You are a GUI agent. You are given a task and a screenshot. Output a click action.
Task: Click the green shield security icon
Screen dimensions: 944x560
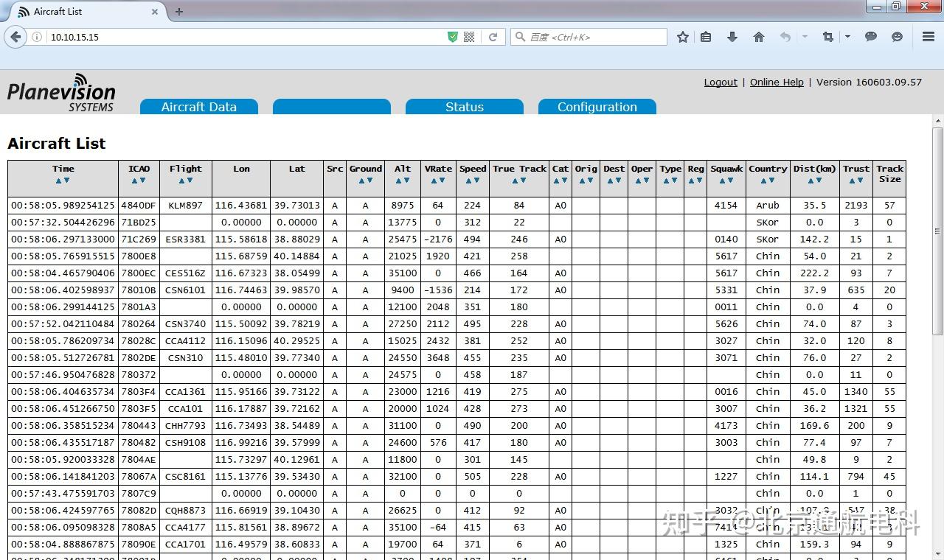453,37
